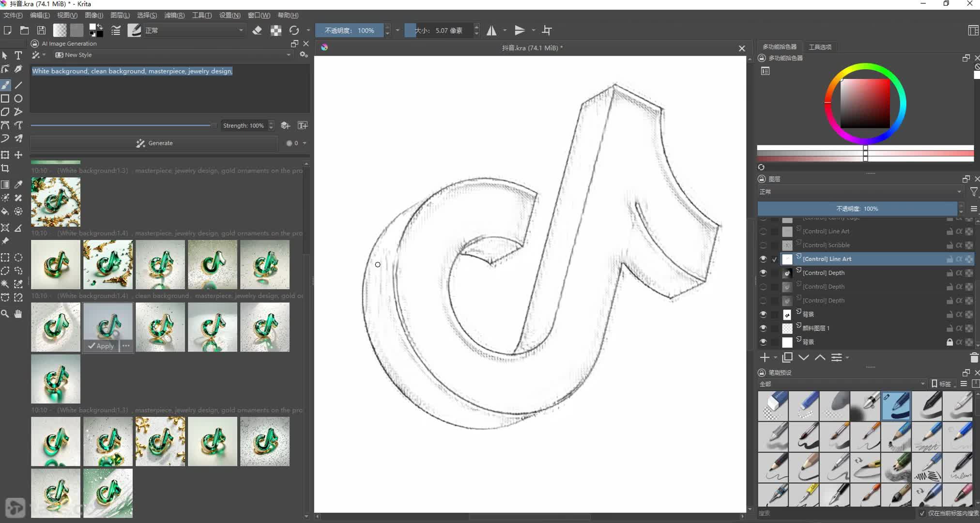Open a file using the folder icon
This screenshot has width=980, height=523.
tap(24, 31)
